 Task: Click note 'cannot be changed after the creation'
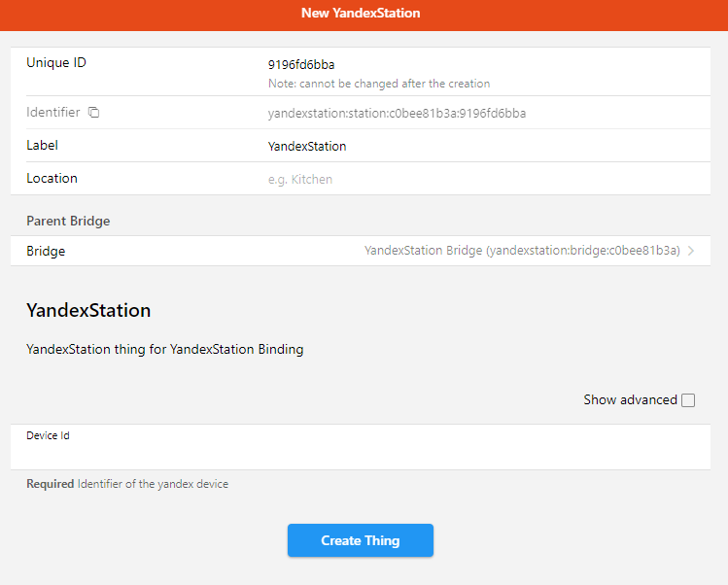tap(379, 84)
